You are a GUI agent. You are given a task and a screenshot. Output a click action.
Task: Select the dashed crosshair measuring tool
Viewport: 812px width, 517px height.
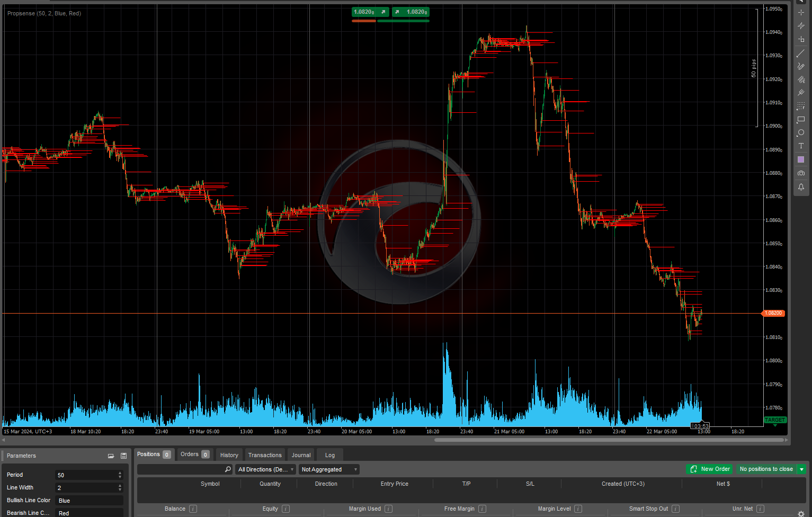click(x=801, y=25)
